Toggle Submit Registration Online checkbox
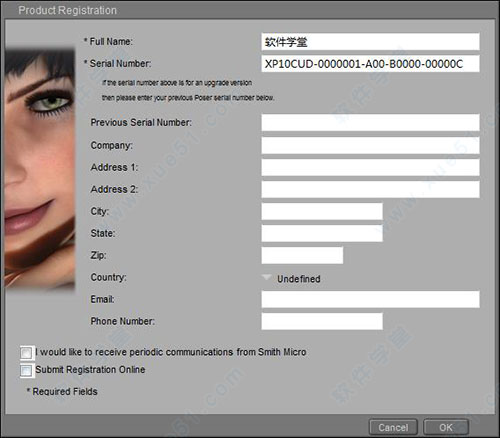500x438 pixels. [26, 370]
